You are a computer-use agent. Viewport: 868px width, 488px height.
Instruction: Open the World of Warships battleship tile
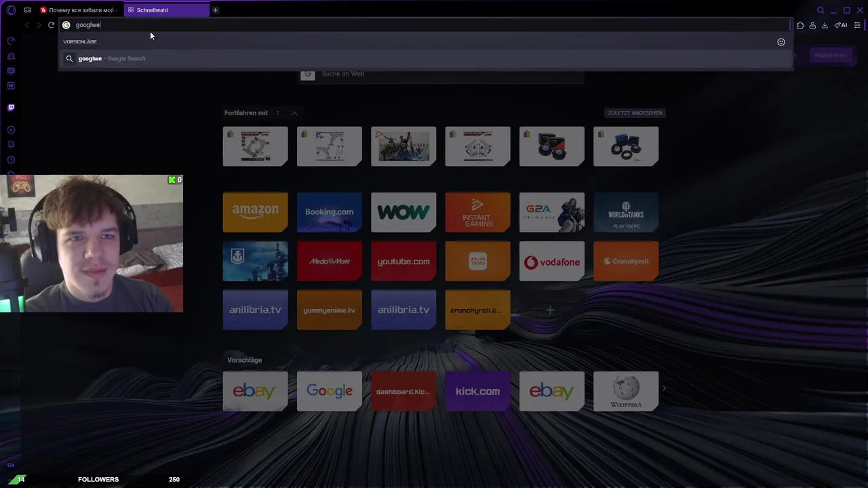pos(255,261)
